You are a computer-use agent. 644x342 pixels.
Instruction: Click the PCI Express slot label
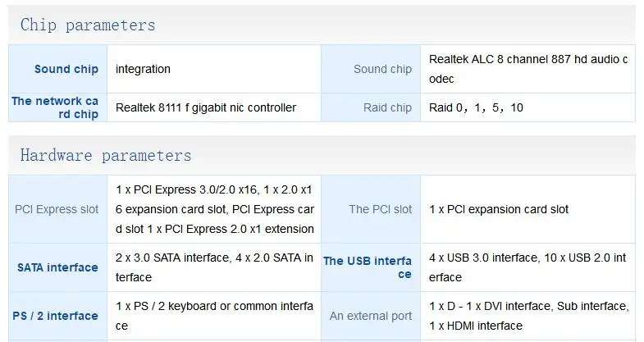(x=57, y=209)
